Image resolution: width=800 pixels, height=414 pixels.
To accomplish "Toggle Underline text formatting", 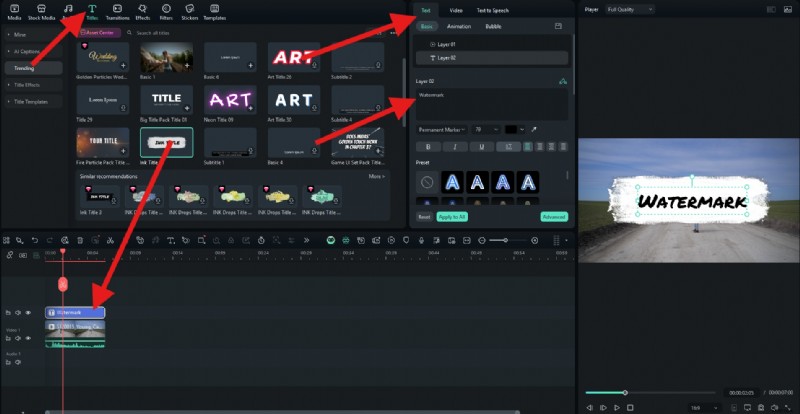I will point(482,147).
